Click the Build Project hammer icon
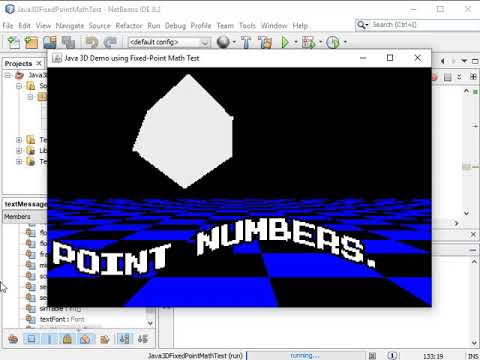 point(247,42)
